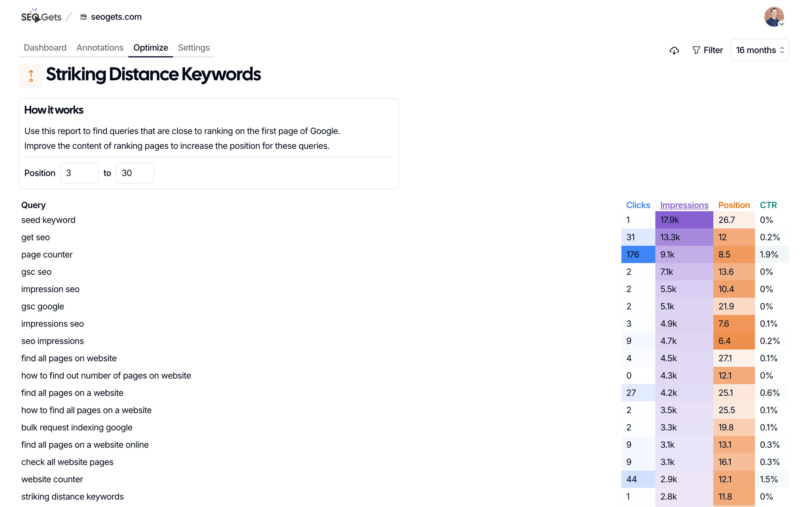Go to the Settings tab
Image resolution: width=812 pixels, height=507 pixels.
[194, 48]
